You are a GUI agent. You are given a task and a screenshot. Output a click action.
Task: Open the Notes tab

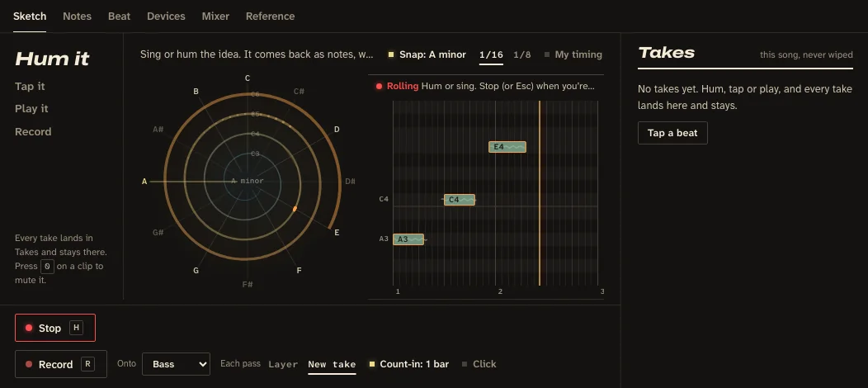pos(77,16)
